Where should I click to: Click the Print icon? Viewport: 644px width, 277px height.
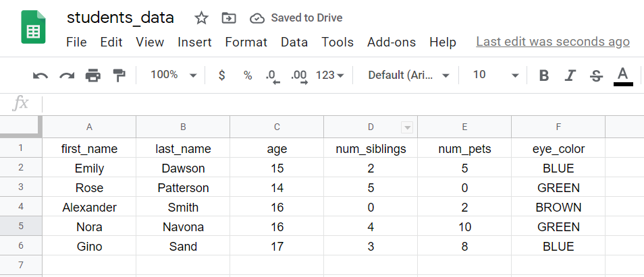(93, 75)
